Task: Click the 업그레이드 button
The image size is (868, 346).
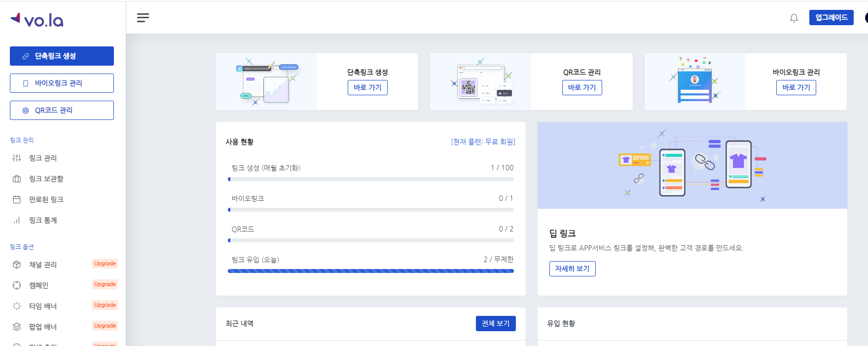Action: (x=832, y=18)
